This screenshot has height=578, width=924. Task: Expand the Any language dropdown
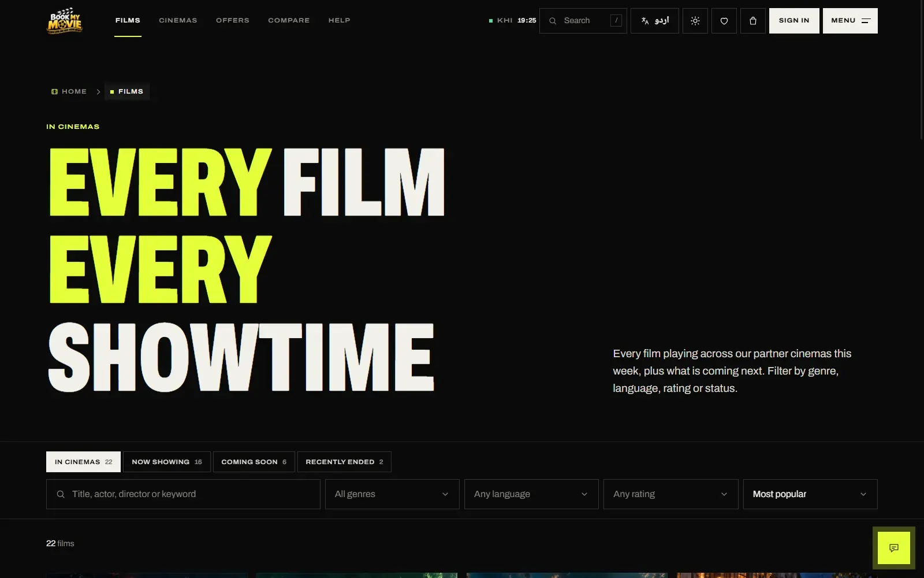coord(531,494)
